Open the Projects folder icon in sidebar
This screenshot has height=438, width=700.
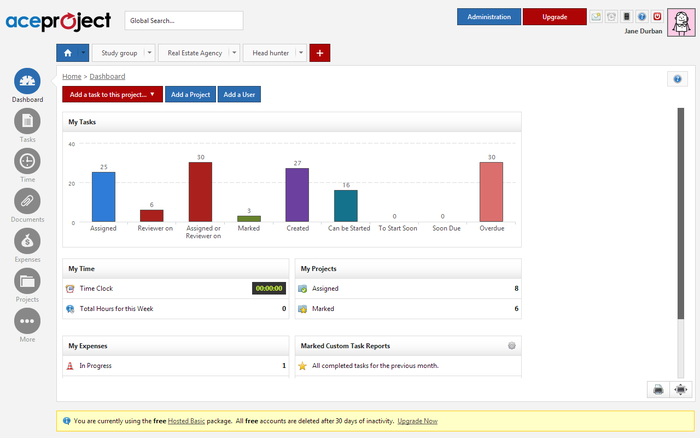click(27, 280)
